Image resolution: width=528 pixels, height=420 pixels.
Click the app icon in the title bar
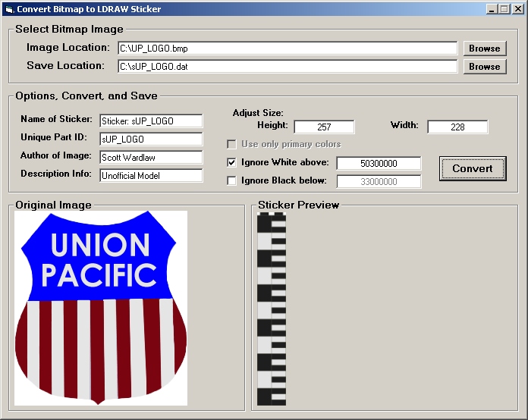(x=9, y=9)
